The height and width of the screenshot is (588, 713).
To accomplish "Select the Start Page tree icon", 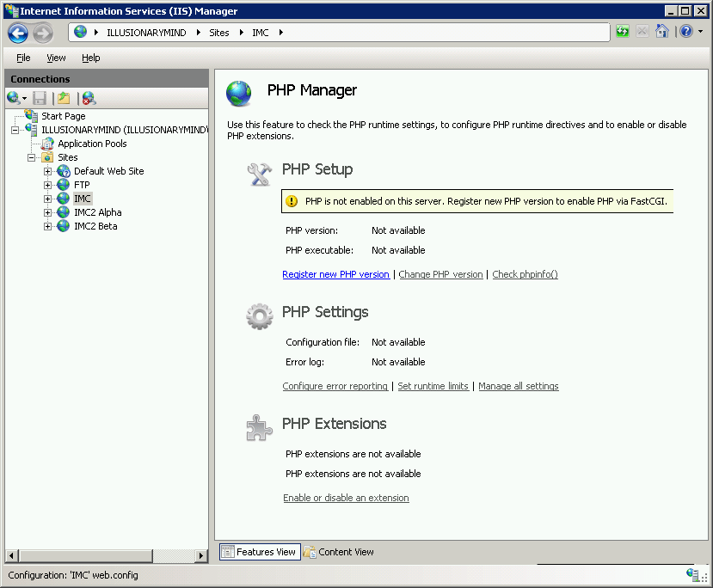I will (x=31, y=115).
